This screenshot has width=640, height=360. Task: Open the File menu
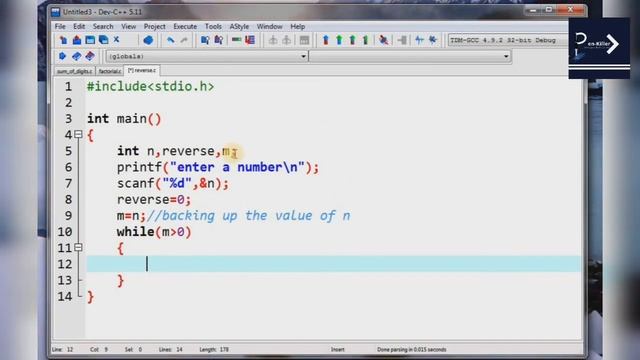(60, 27)
